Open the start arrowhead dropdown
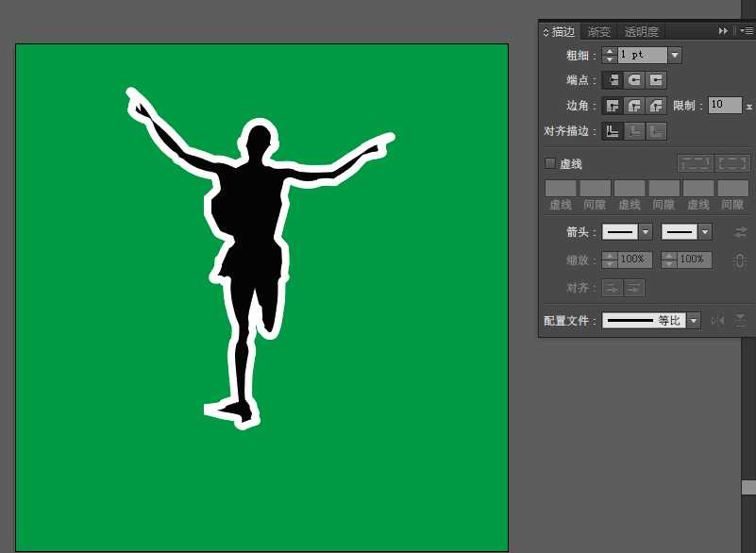The width and height of the screenshot is (756, 553). [x=646, y=232]
